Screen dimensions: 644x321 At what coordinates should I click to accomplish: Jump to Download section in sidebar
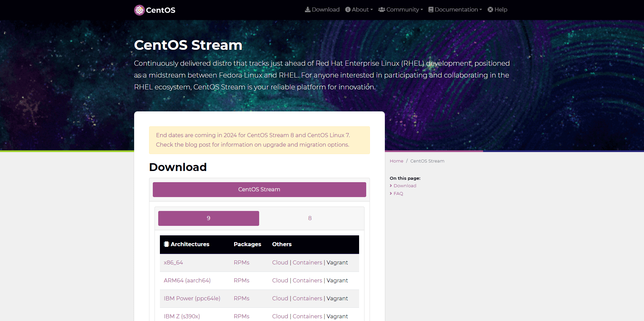[405, 186]
